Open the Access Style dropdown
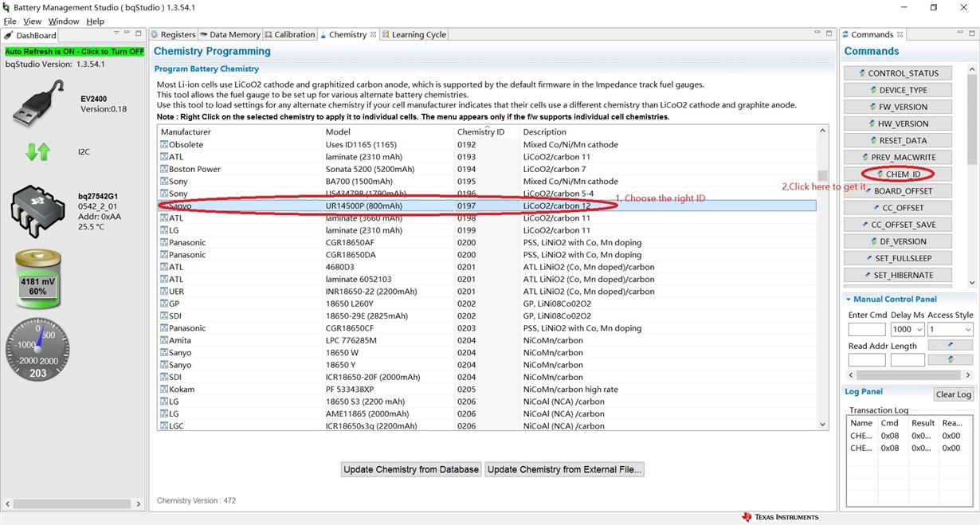Screen dimensions: 980x525 tap(968, 329)
